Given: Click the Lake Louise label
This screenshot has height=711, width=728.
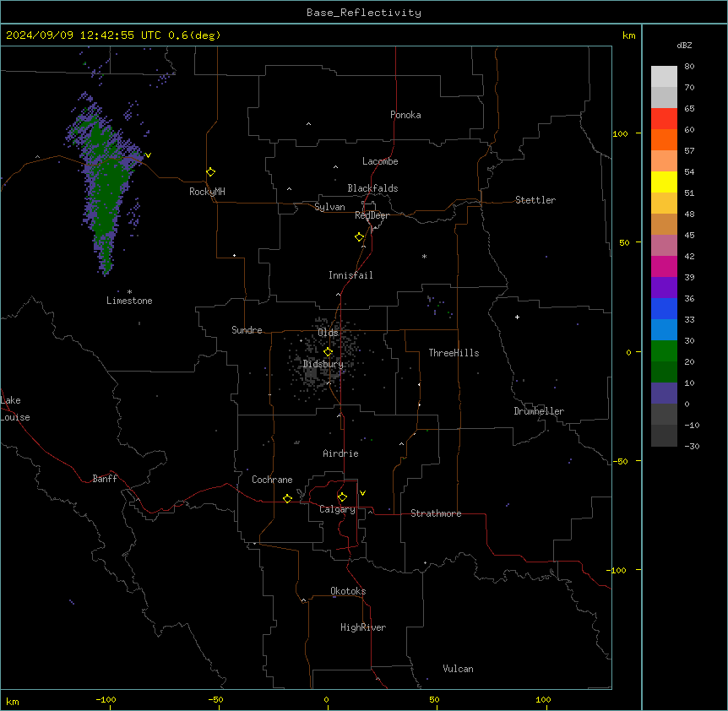Looking at the screenshot, I should 15,409.
